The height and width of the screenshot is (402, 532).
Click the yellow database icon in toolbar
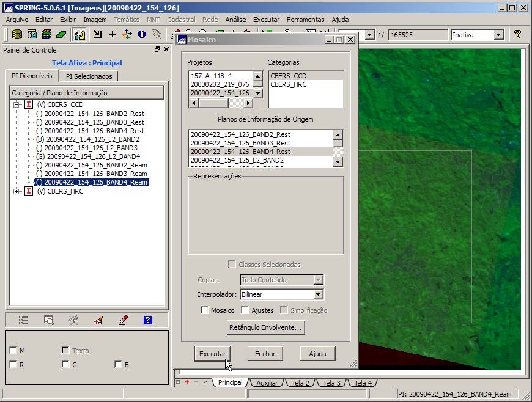(x=17, y=35)
